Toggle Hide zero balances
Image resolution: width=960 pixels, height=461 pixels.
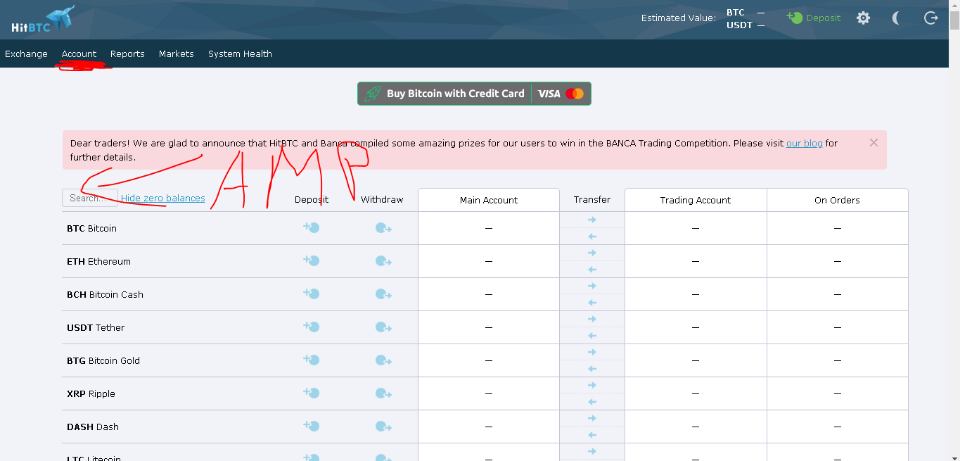[x=163, y=199]
